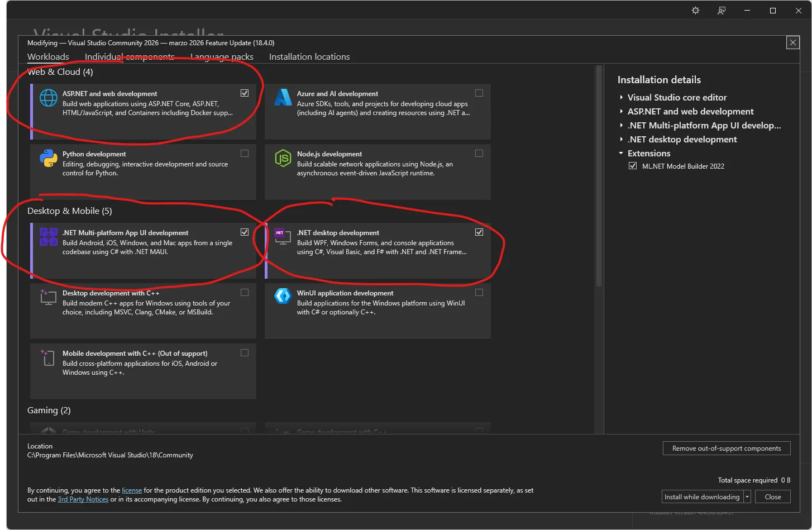Click the WinUI application development icon
The image size is (812, 530).
coord(283,296)
